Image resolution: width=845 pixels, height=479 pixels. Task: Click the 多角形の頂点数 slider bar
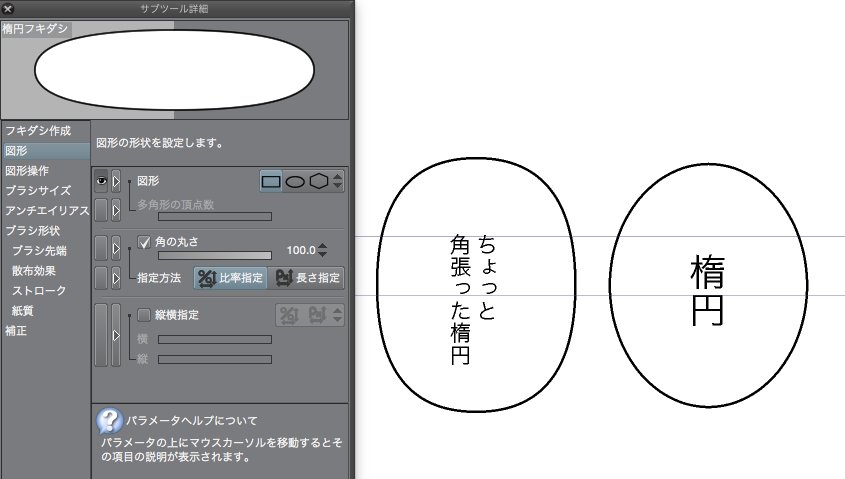pos(214,217)
